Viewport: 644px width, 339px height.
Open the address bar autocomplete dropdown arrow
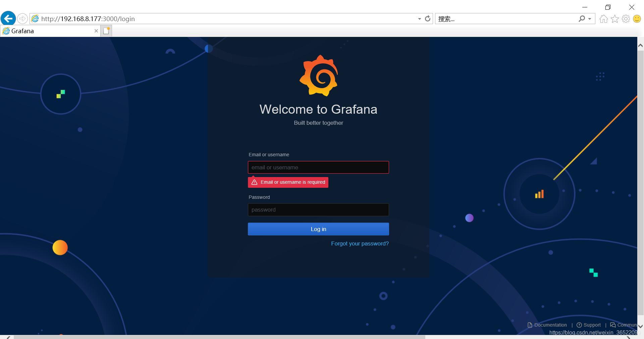pos(419,19)
